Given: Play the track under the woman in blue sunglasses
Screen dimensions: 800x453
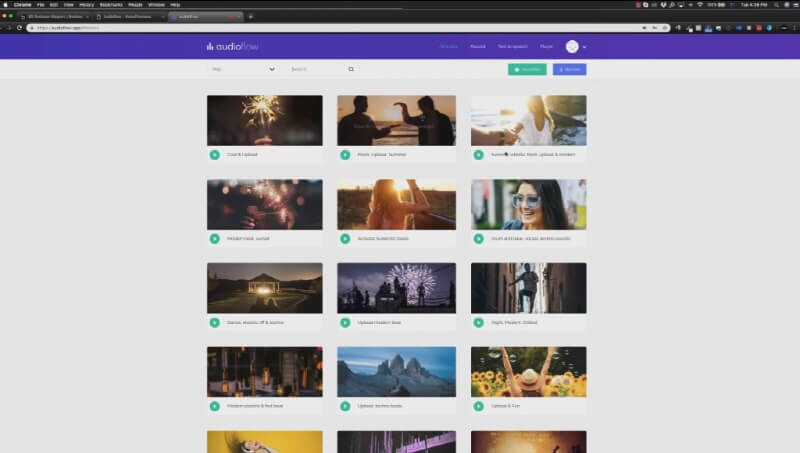Looking at the screenshot, I should (x=479, y=238).
